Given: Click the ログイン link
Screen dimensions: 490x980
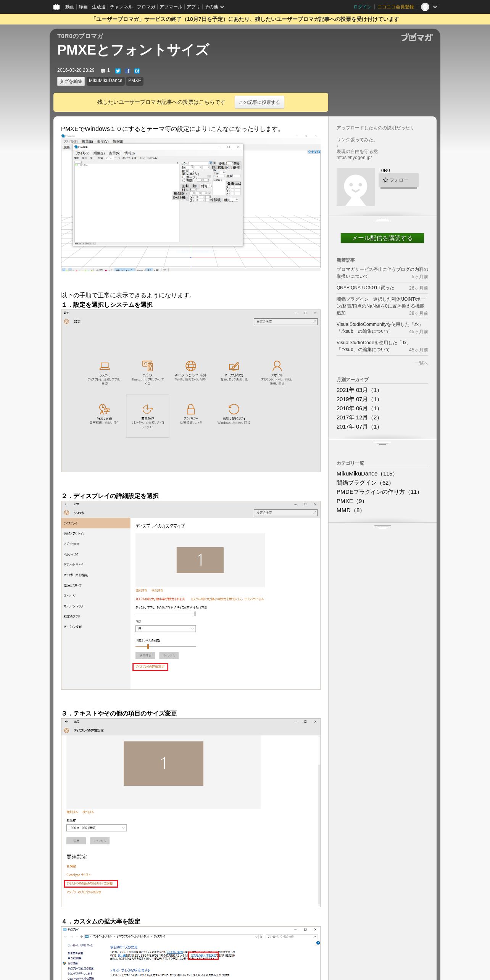Looking at the screenshot, I should pos(363,7).
